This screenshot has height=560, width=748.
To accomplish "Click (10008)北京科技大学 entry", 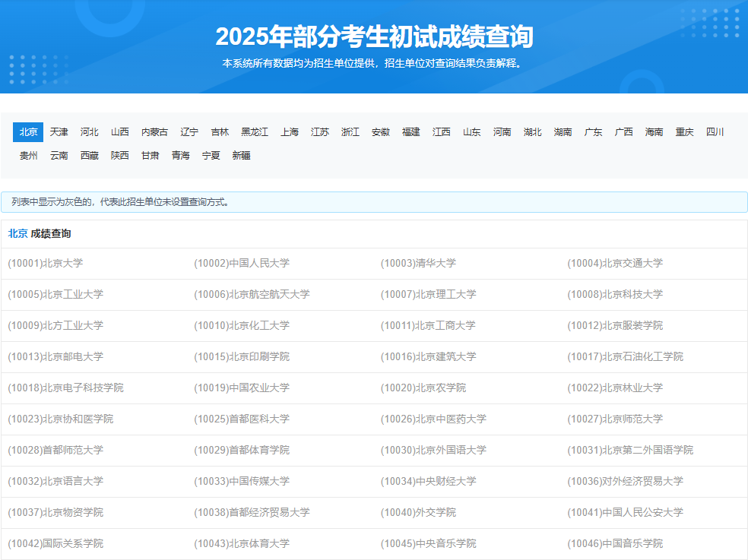I will click(x=615, y=294).
